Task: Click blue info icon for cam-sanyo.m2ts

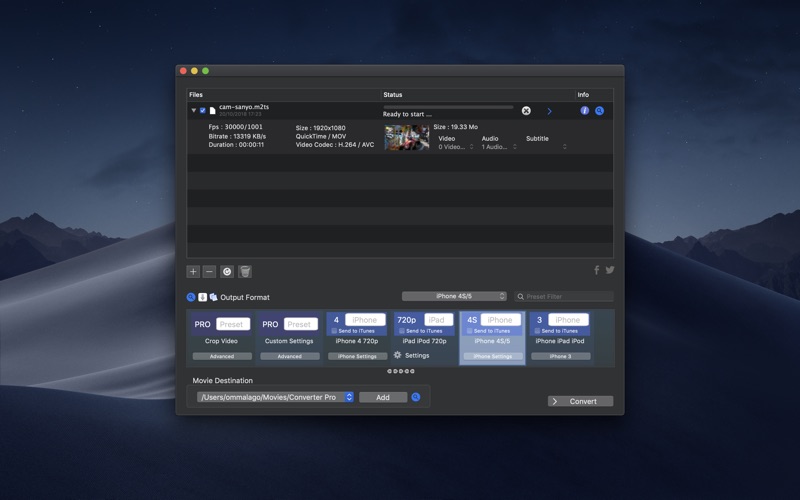Action: [x=585, y=110]
